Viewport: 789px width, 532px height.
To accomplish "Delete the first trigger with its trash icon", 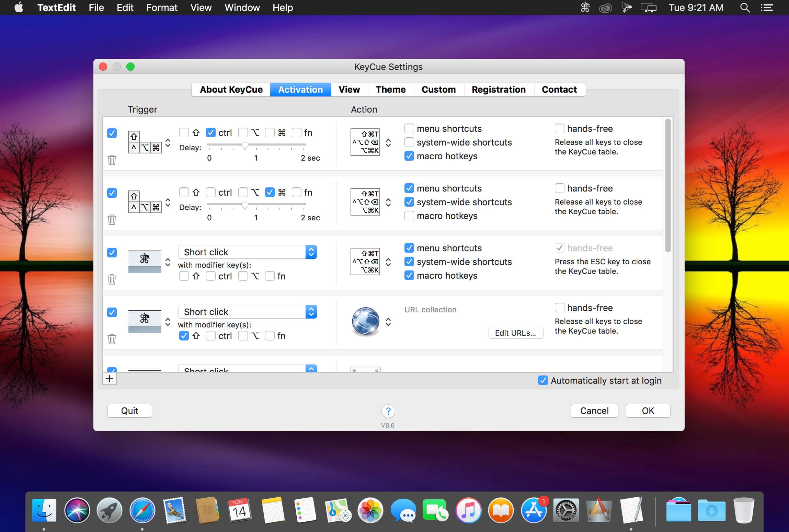I will pyautogui.click(x=112, y=160).
